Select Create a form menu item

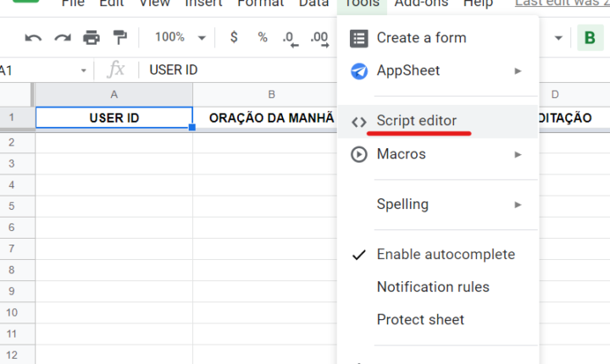[x=421, y=38]
